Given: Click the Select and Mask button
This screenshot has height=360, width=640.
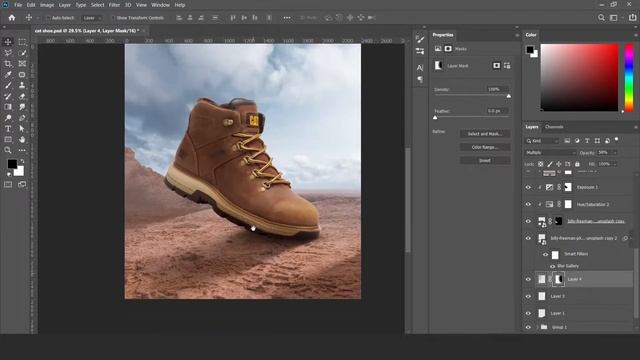Looking at the screenshot, I should pyautogui.click(x=485, y=134).
